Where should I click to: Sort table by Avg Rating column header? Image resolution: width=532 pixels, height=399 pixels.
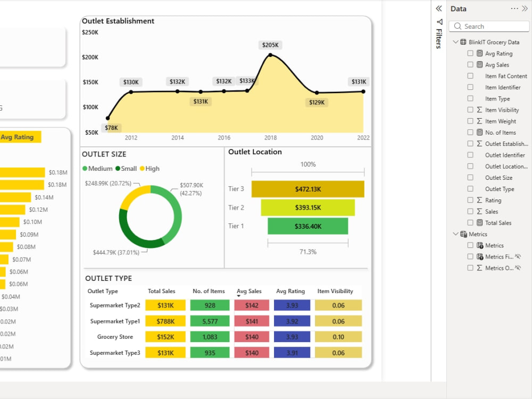(290, 291)
